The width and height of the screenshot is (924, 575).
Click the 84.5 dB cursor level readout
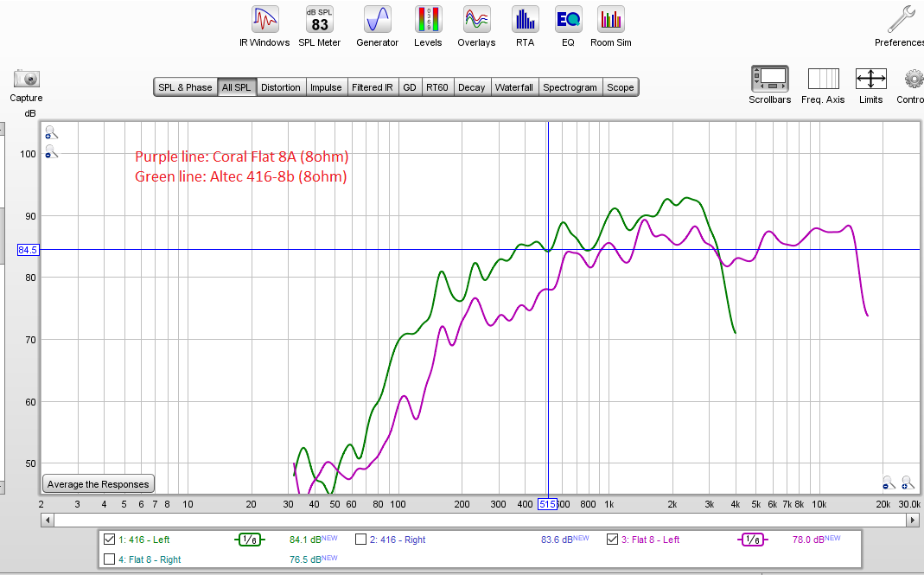(28, 250)
